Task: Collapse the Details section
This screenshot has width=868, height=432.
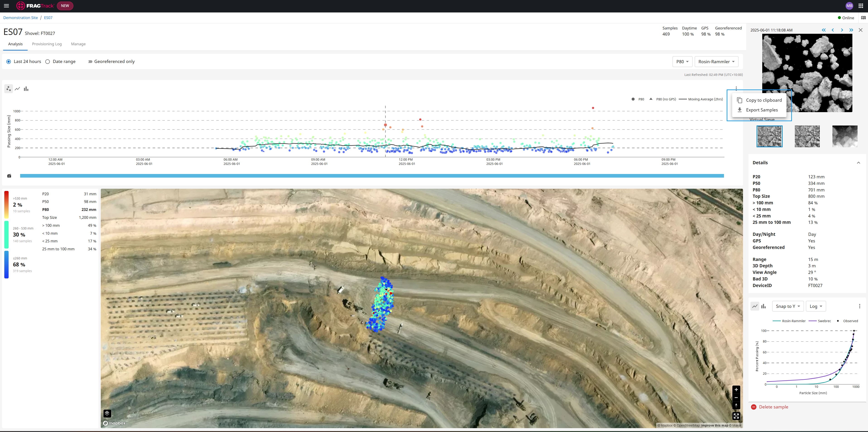Action: (858, 163)
